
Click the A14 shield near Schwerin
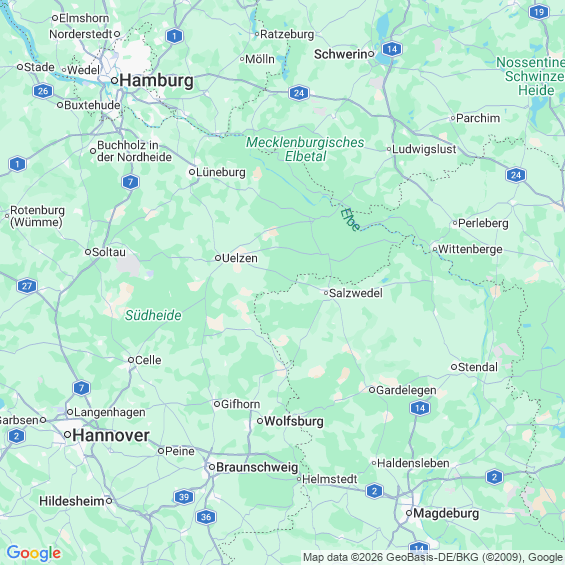[x=392, y=49]
